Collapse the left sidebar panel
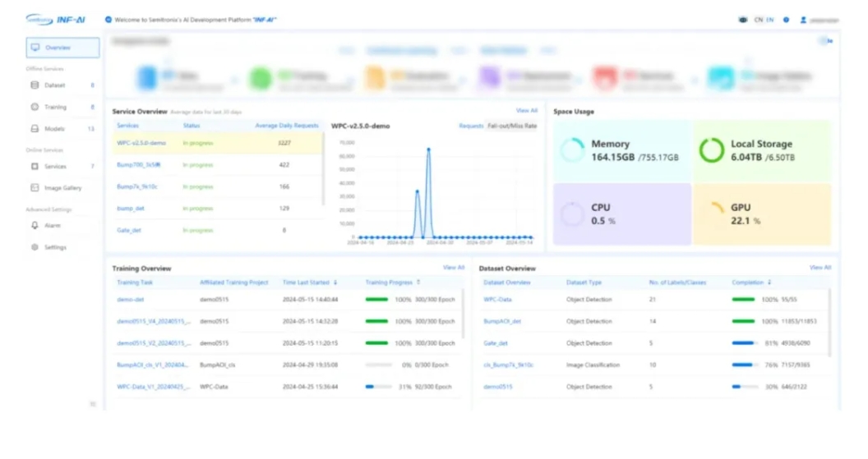This screenshot has height=459, width=868. coord(93,404)
